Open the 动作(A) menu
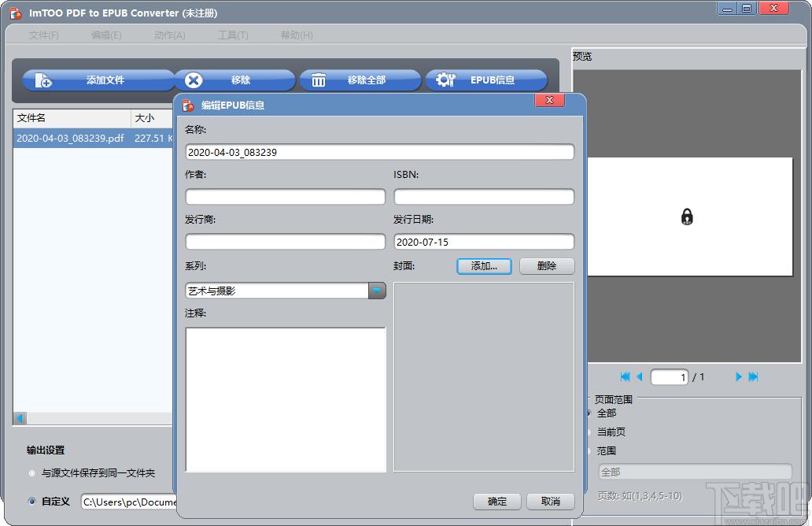 point(169,35)
